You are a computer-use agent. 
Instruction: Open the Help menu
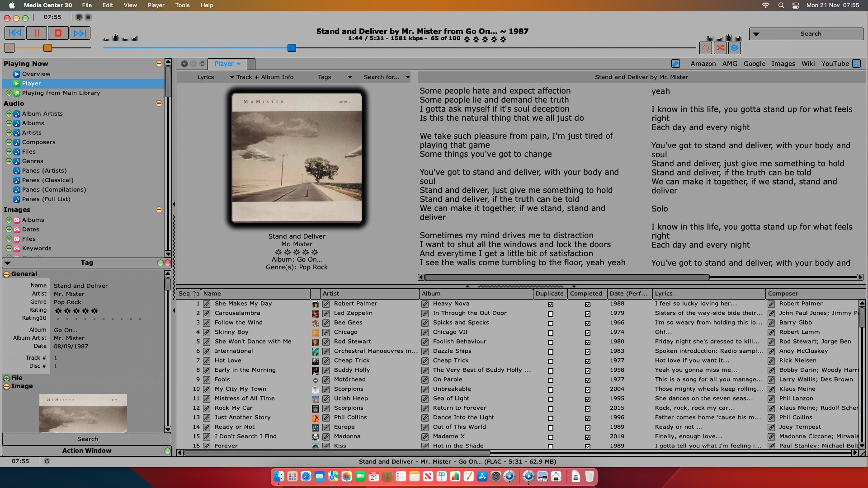(207, 5)
